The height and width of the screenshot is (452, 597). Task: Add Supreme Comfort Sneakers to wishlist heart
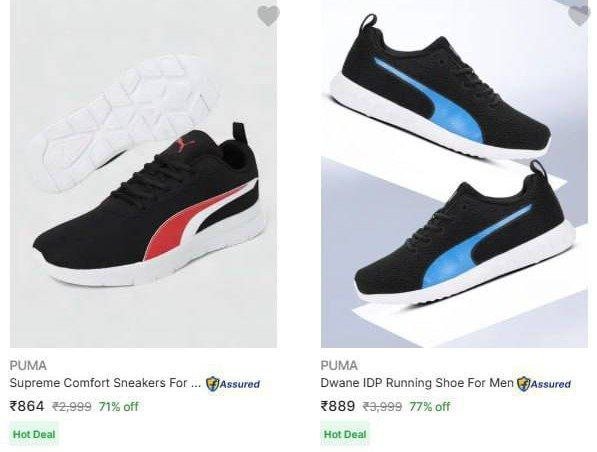point(268,16)
